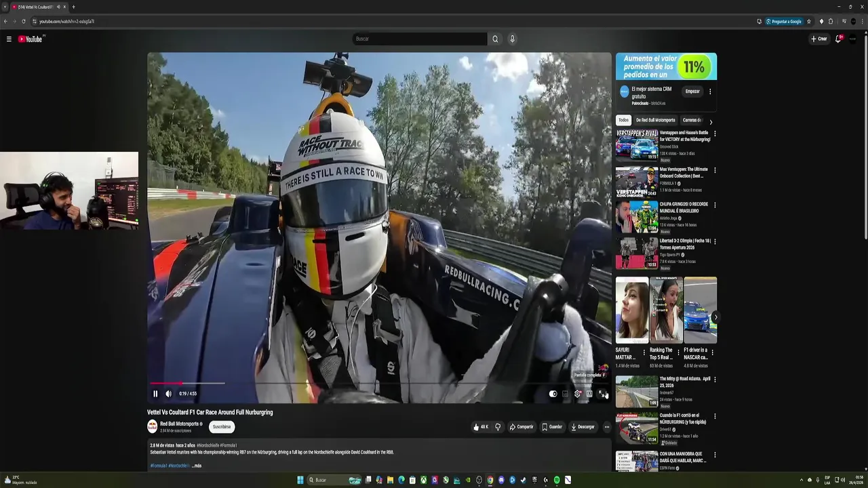Screen dimensions: 868x488
Task: Open the Crear upload menu
Action: click(819, 39)
